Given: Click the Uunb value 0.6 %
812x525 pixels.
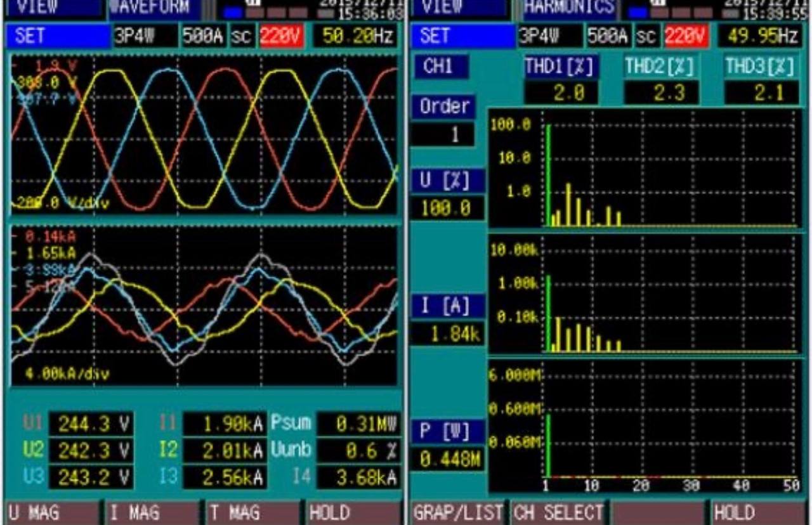Looking at the screenshot, I should (x=358, y=450).
